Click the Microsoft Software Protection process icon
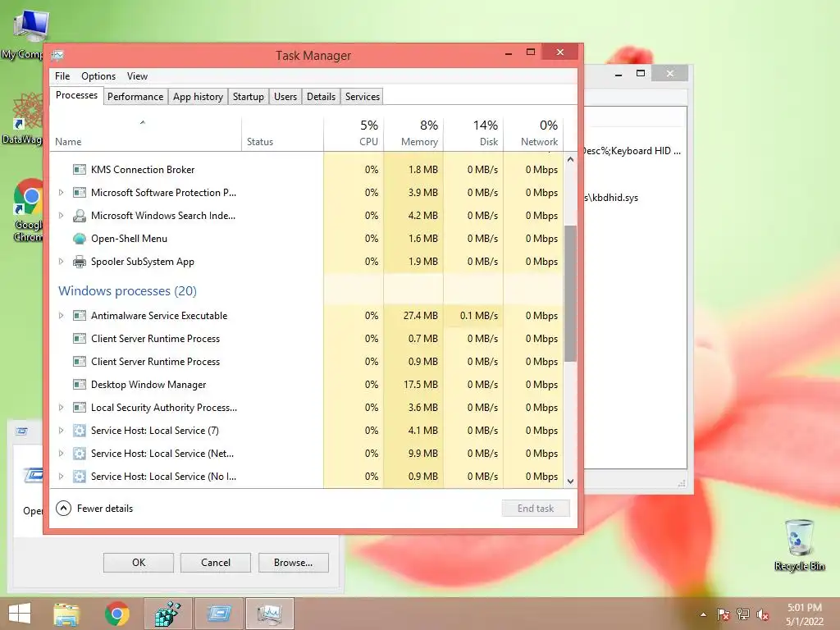The height and width of the screenshot is (630, 840). pyautogui.click(x=80, y=193)
